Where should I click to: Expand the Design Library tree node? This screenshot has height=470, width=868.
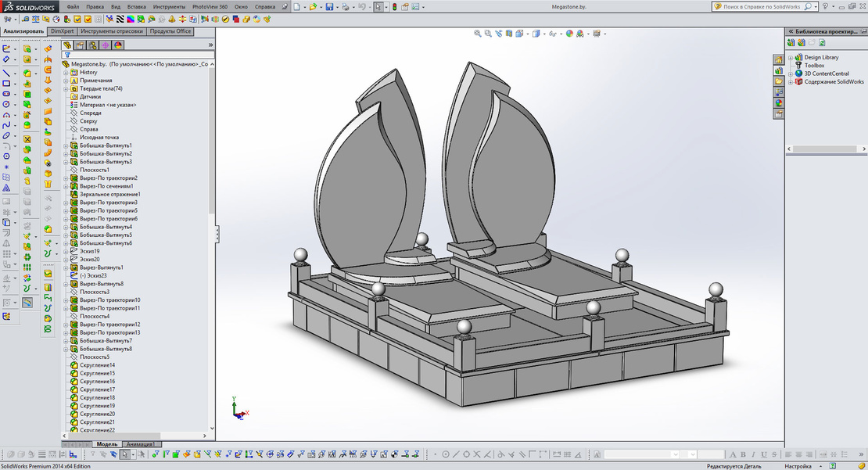click(791, 57)
